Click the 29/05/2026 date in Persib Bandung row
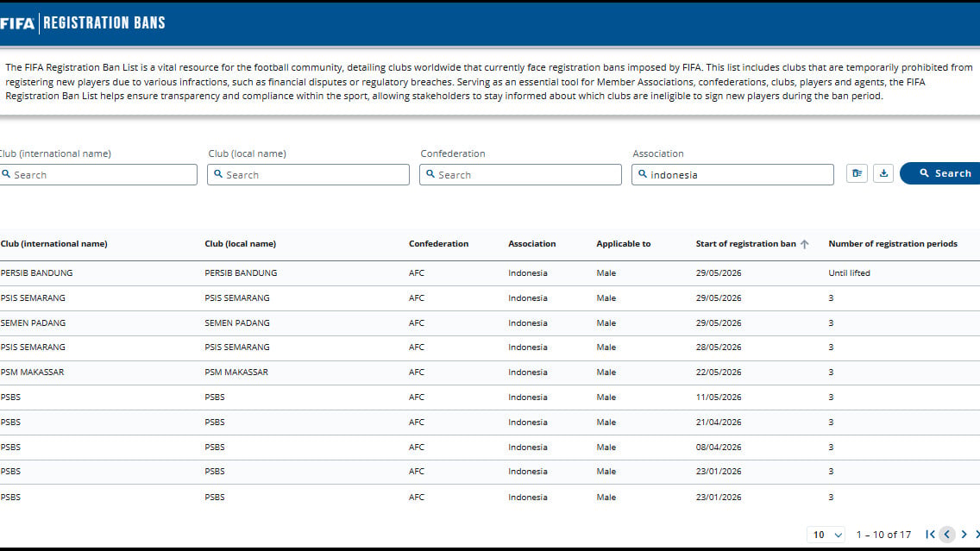 pyautogui.click(x=718, y=273)
